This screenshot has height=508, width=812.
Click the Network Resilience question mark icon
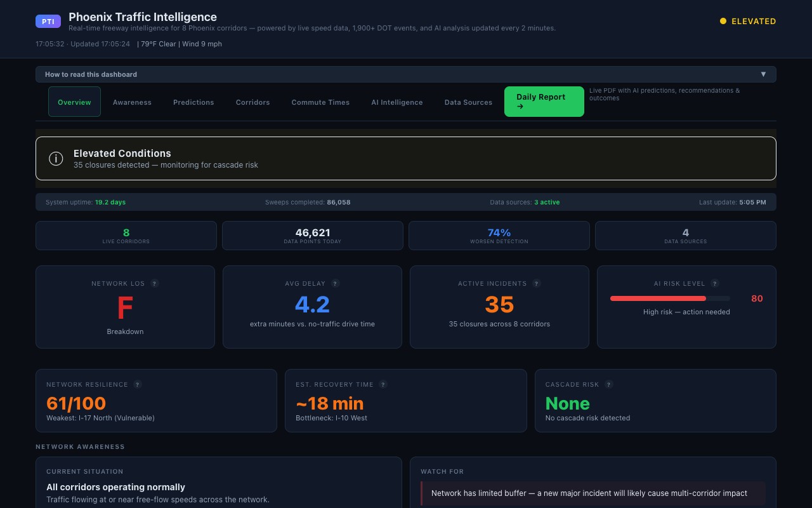tap(138, 384)
